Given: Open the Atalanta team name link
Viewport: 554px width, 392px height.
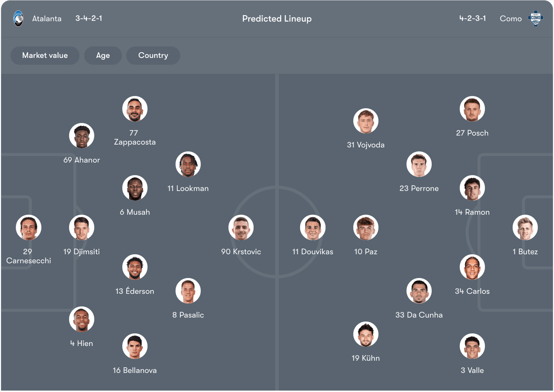Looking at the screenshot, I should [x=47, y=19].
